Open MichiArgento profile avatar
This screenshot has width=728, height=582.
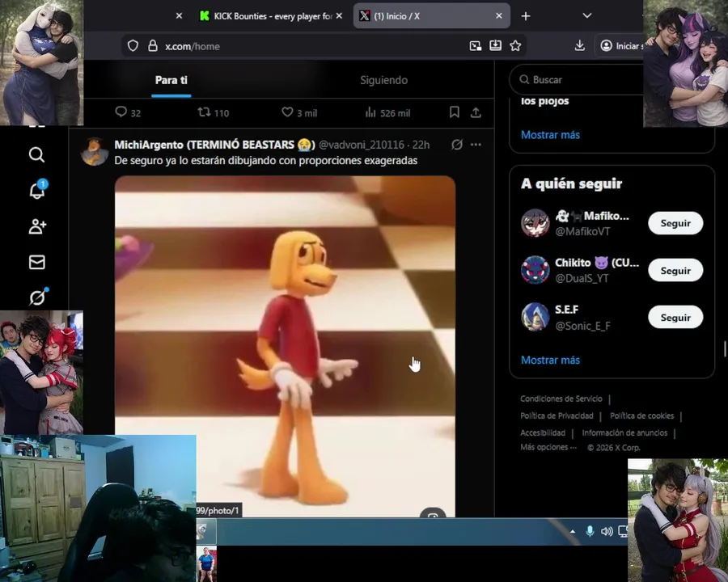[95, 151]
